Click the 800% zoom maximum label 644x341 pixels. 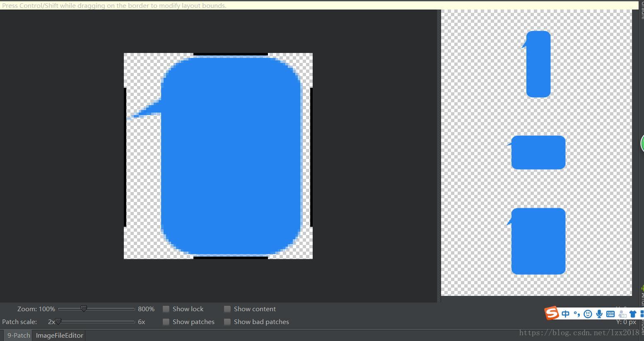146,309
